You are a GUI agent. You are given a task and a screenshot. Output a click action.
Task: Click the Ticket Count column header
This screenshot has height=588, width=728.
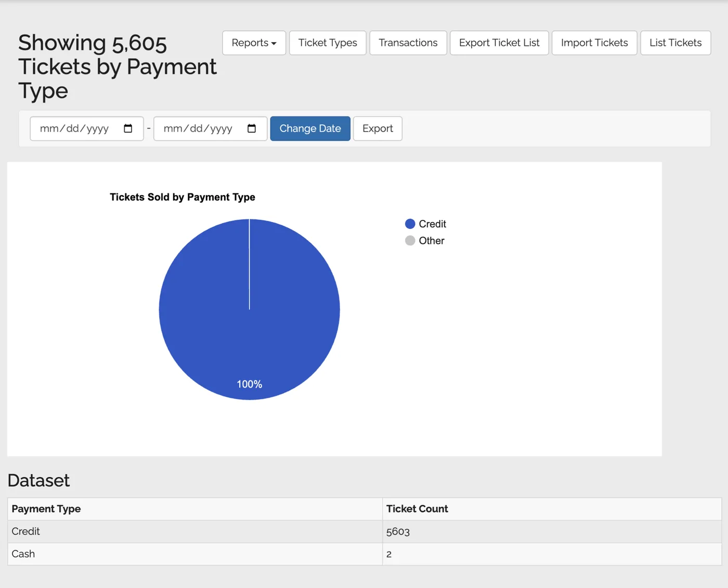tap(552, 509)
